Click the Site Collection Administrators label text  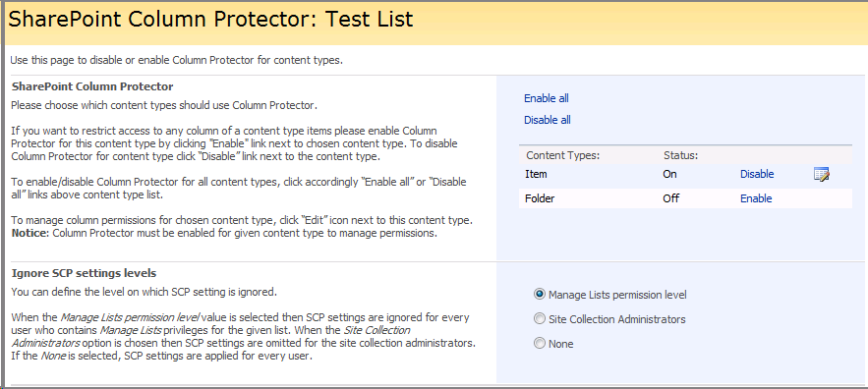click(616, 319)
